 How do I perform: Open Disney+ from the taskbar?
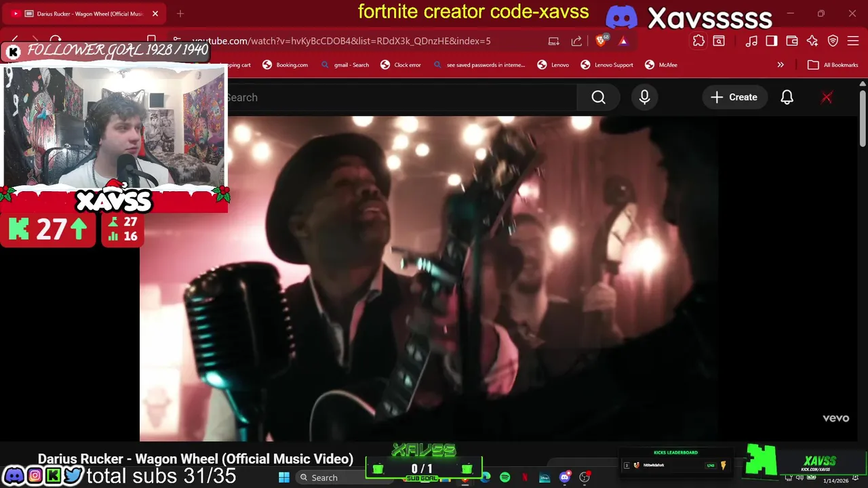pos(545,478)
